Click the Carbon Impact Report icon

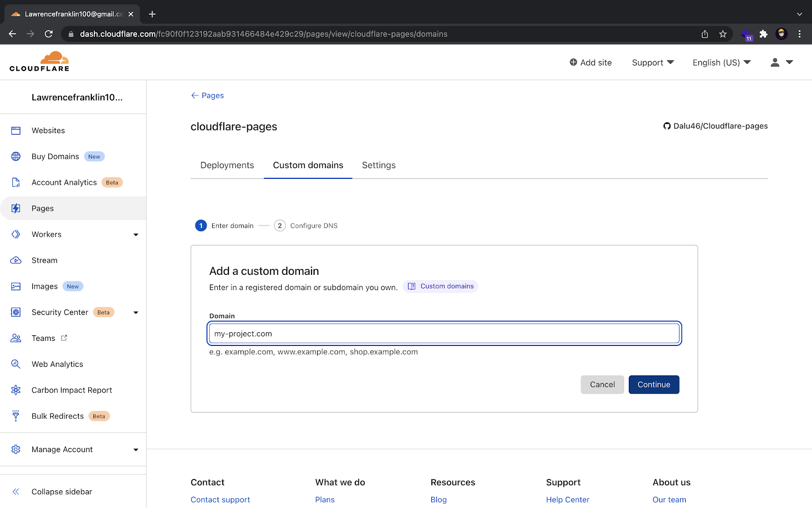[x=16, y=390]
